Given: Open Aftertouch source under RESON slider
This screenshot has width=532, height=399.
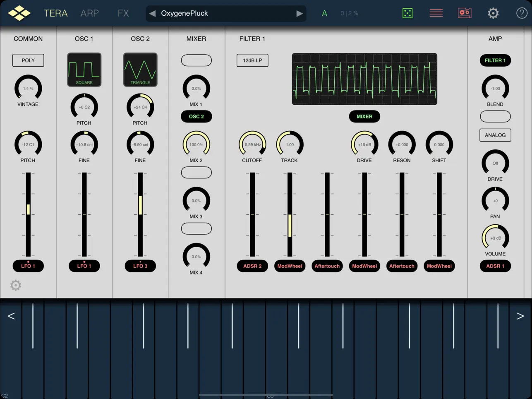Looking at the screenshot, I should coord(402,266).
